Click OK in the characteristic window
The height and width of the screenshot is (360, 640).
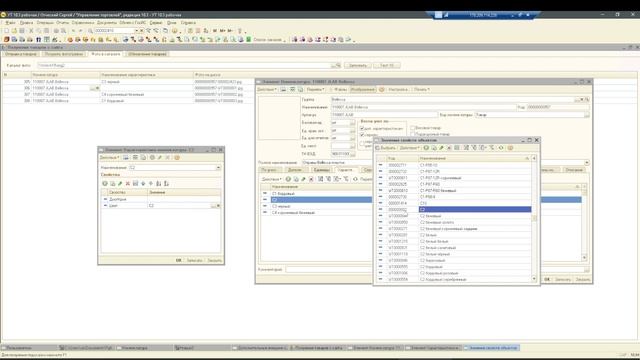pos(178,260)
